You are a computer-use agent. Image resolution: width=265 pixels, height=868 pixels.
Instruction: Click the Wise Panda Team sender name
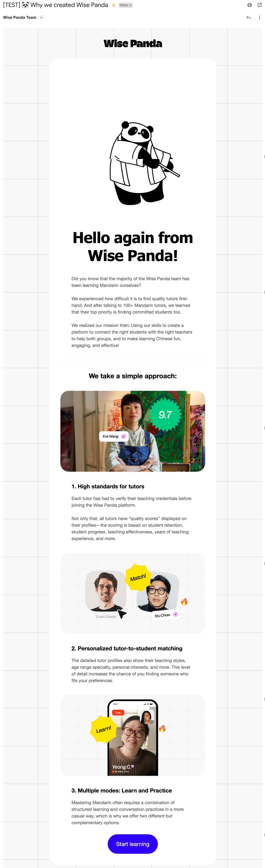[20, 17]
